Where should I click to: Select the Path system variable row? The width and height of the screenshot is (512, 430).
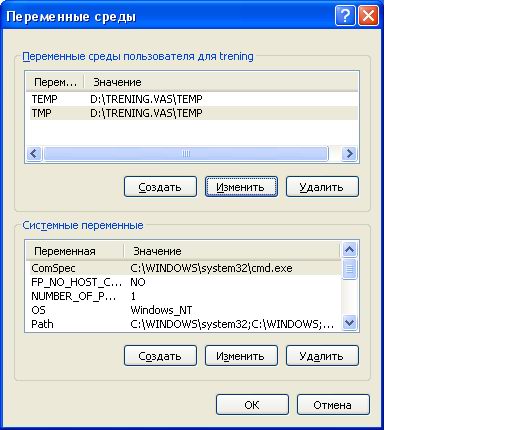tap(184, 324)
